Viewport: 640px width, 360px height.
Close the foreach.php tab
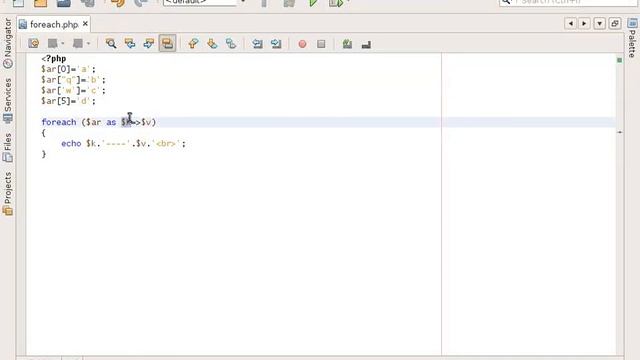85,24
